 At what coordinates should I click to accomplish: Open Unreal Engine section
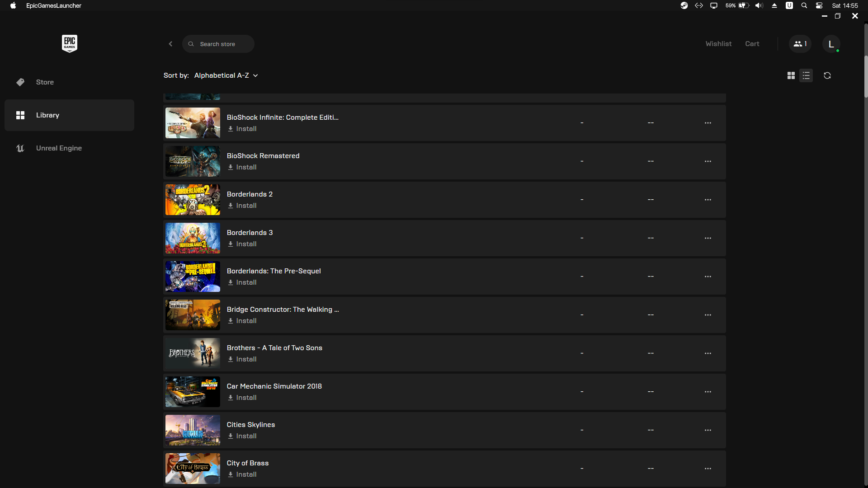pos(59,148)
